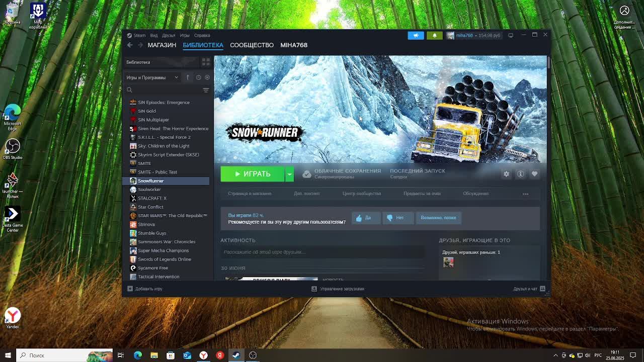Open the Windows Start menu
The image size is (644, 362).
pos(8,355)
